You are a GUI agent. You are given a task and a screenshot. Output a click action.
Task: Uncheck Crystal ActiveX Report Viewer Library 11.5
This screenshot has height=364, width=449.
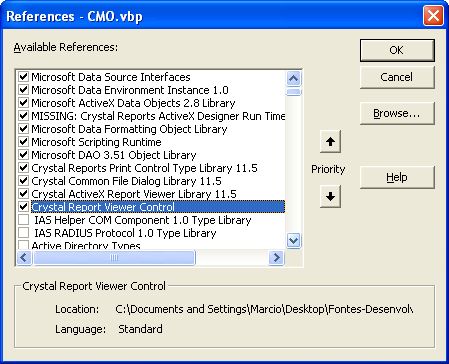click(x=23, y=194)
